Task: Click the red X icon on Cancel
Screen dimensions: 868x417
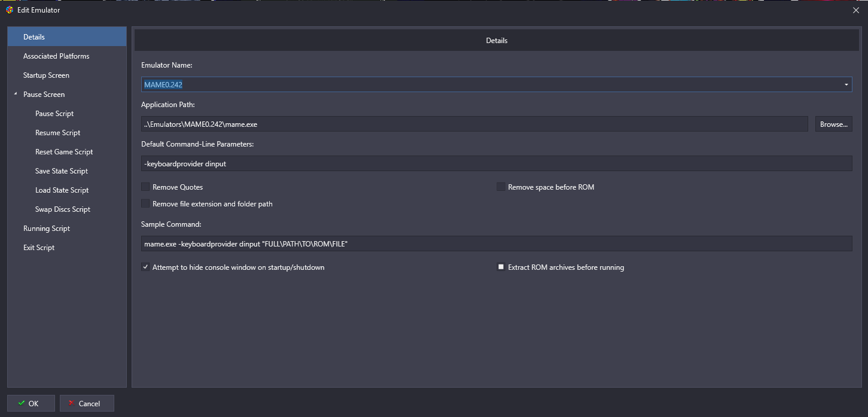Action: point(71,403)
